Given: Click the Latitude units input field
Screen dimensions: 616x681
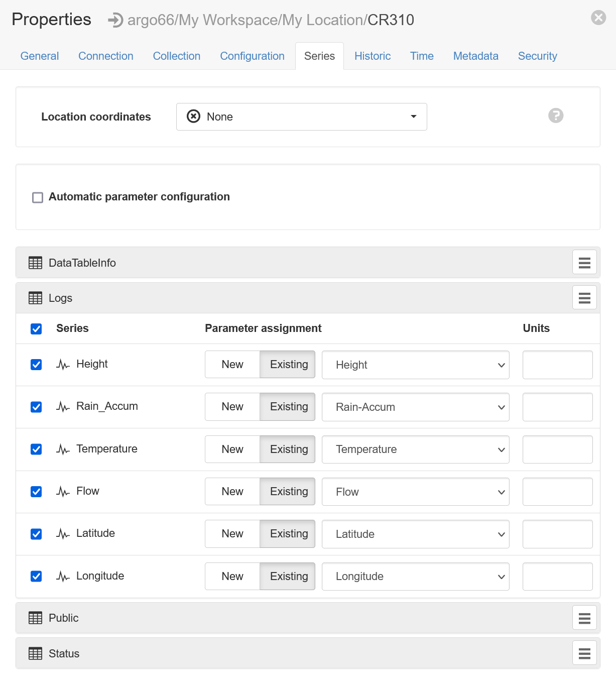Looking at the screenshot, I should click(558, 534).
